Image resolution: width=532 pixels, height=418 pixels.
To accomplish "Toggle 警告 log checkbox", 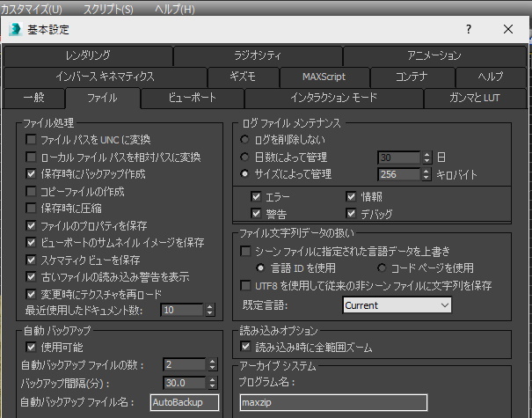I will coord(256,214).
